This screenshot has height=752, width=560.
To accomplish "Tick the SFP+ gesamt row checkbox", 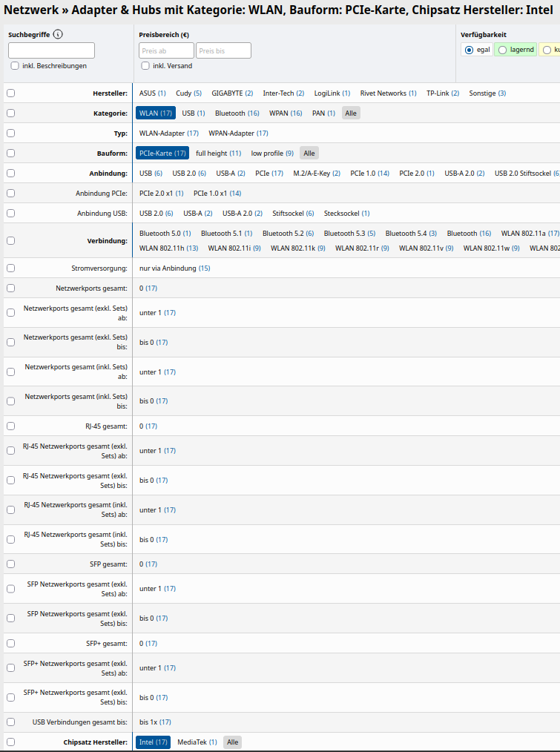I will coord(11,643).
